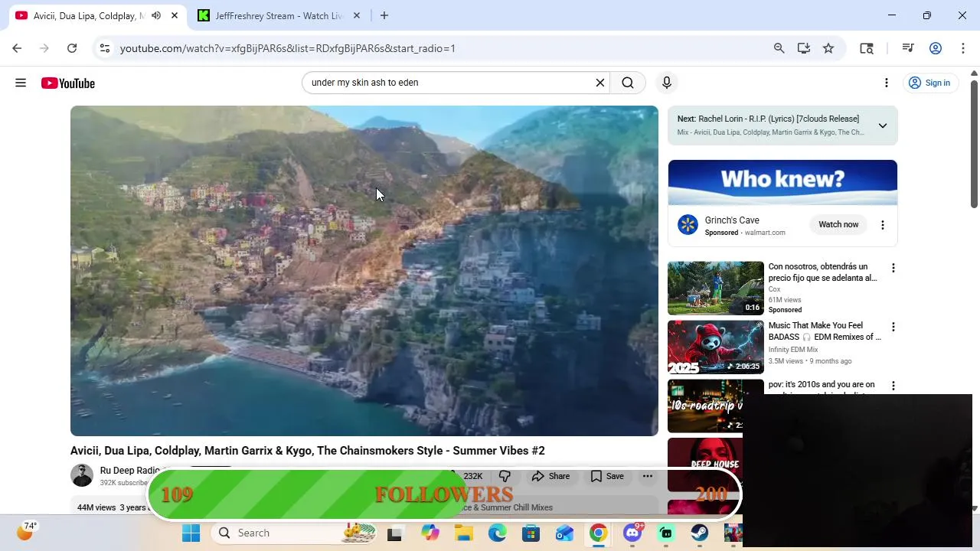Open Chrome profile avatar
Viewport: 980px width, 551px height.
tap(936, 48)
